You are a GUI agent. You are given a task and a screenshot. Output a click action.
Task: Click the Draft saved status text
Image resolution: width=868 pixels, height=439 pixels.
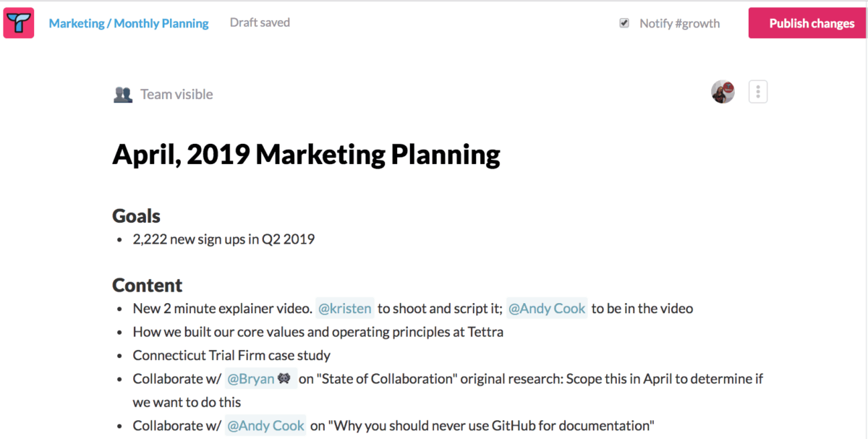coord(260,22)
